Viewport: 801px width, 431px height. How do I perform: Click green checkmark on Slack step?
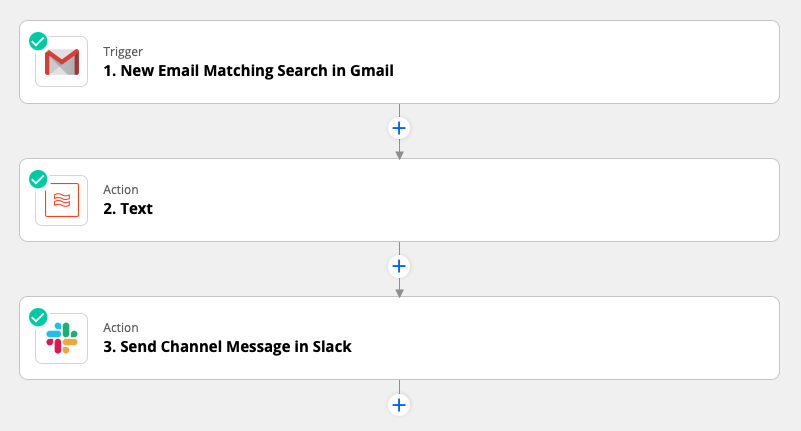point(38,317)
